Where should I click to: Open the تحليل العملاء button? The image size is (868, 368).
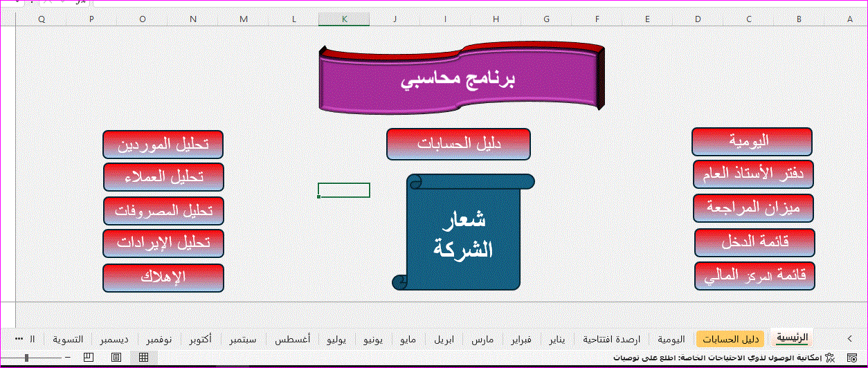click(164, 177)
